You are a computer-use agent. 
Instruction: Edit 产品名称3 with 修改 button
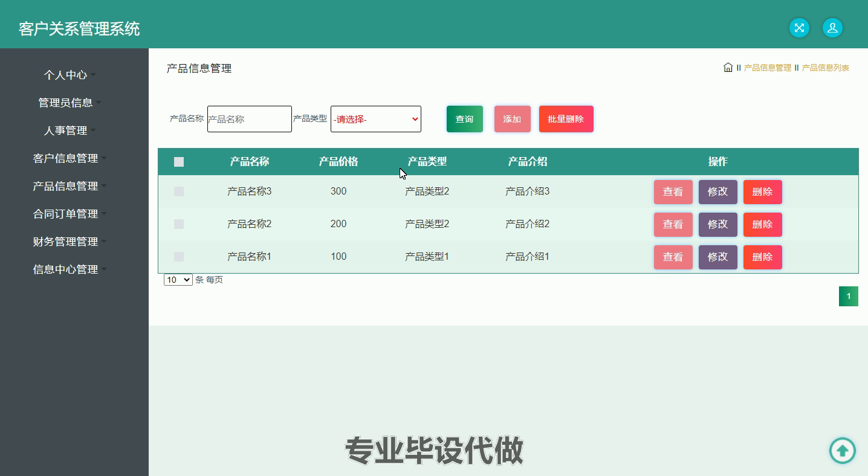[718, 192]
